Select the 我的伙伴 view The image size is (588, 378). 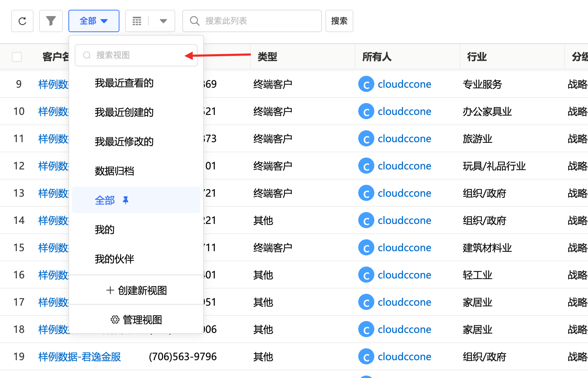pos(115,259)
